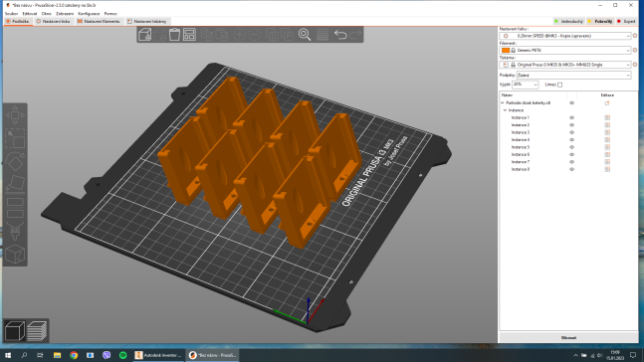Select the Rotate tool in left toolbar
This screenshot has height=362, width=644.
pos(15,162)
